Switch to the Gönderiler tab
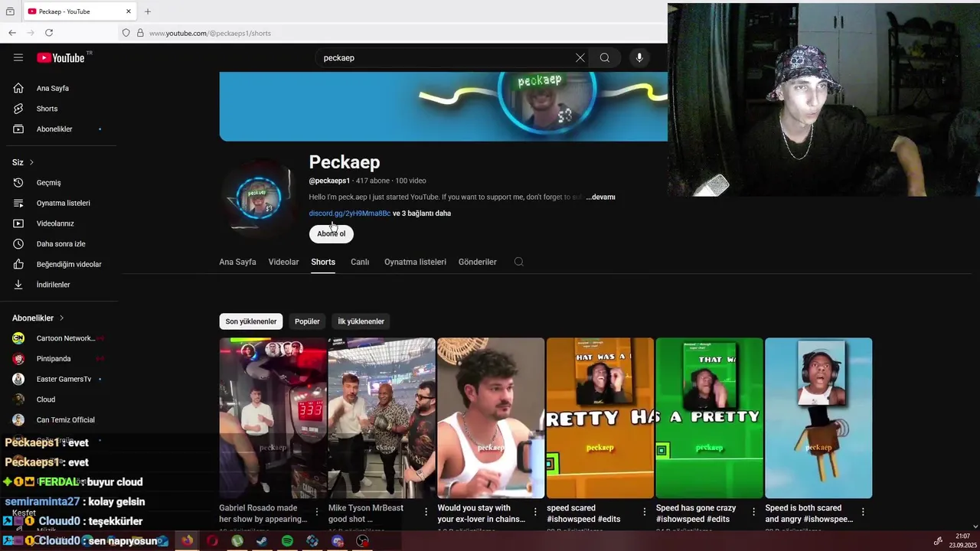 478,262
